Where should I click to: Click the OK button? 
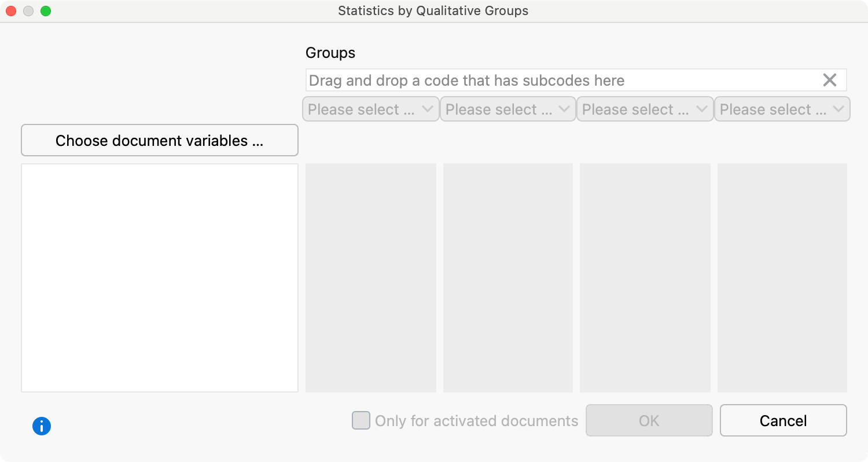[x=649, y=420]
